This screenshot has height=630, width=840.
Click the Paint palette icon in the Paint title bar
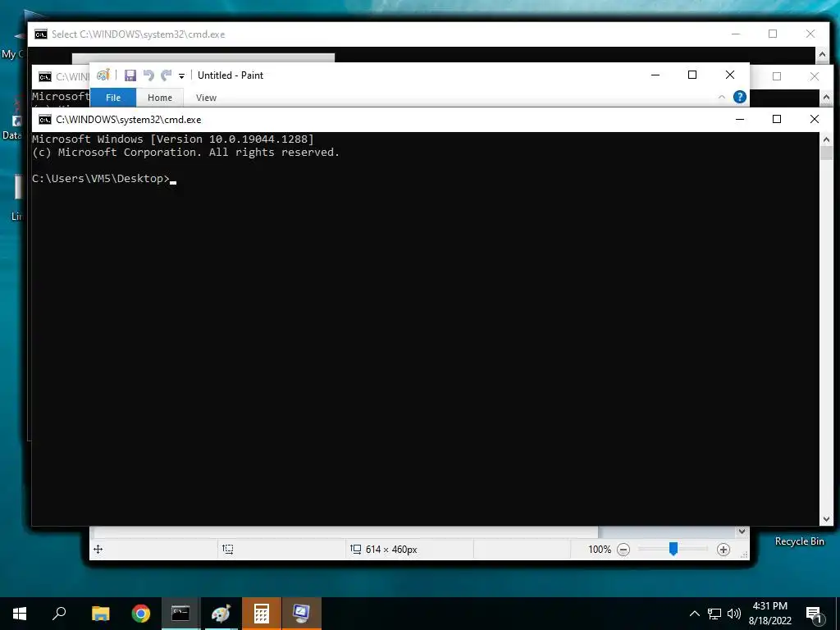[x=103, y=75]
